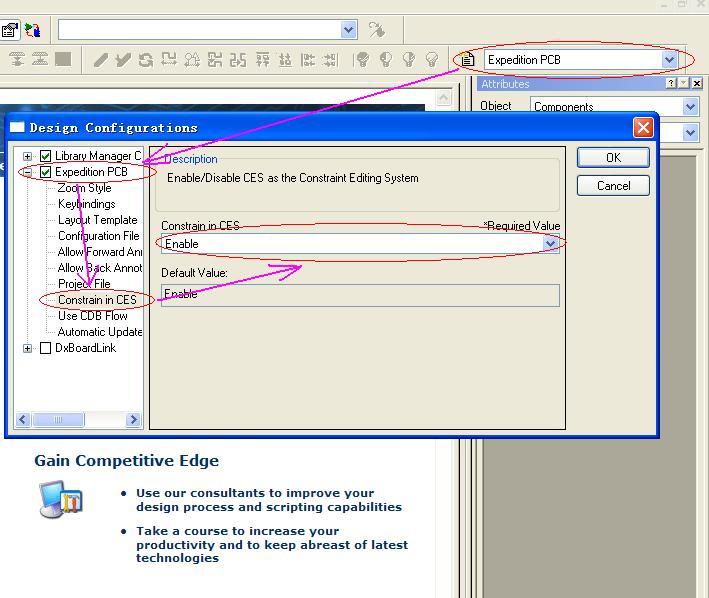Select Use CDB Flow tree item
The image size is (709, 598).
point(93,316)
